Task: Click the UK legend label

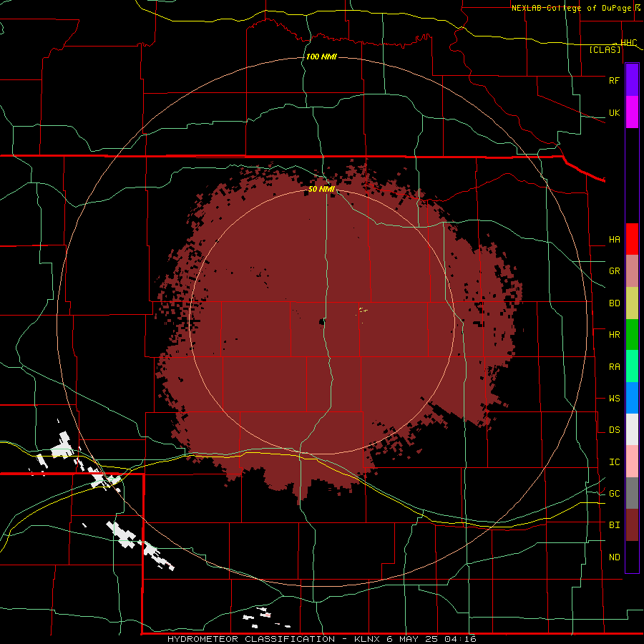Action: tap(614, 112)
